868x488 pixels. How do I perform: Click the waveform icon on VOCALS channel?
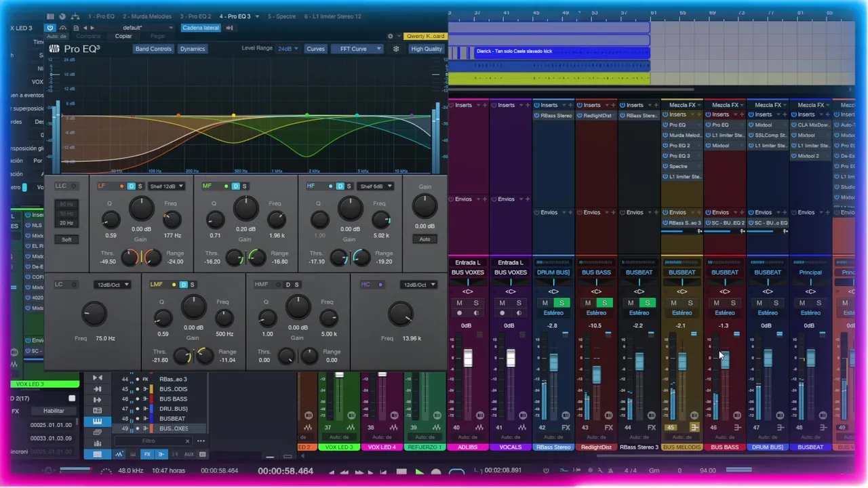(x=522, y=428)
